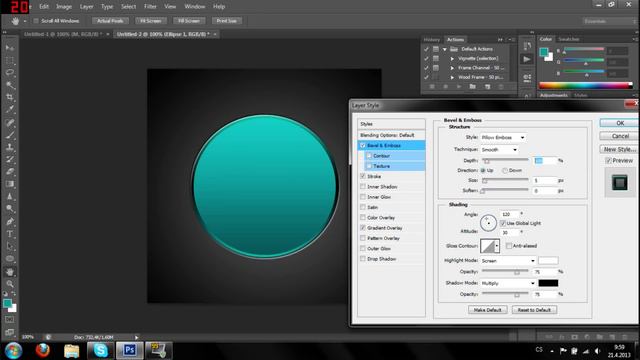Select the History Brush tool
This screenshot has height=360, width=640.
9,159
